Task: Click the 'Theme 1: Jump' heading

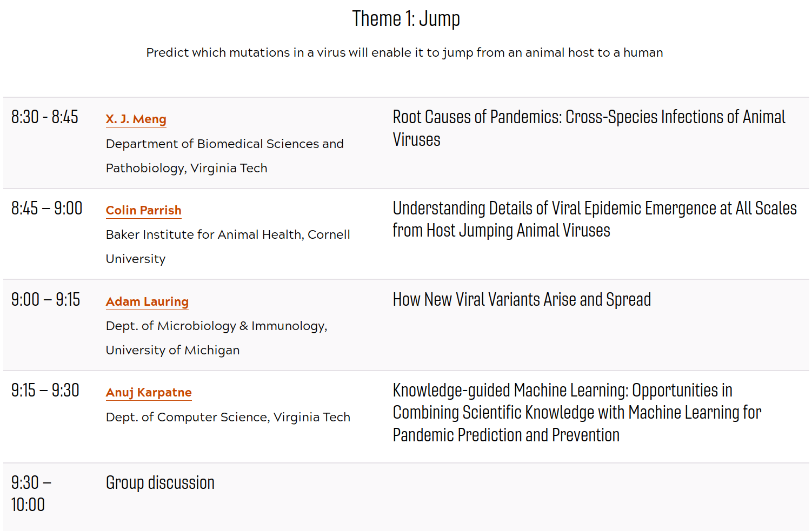Action: tap(406, 19)
